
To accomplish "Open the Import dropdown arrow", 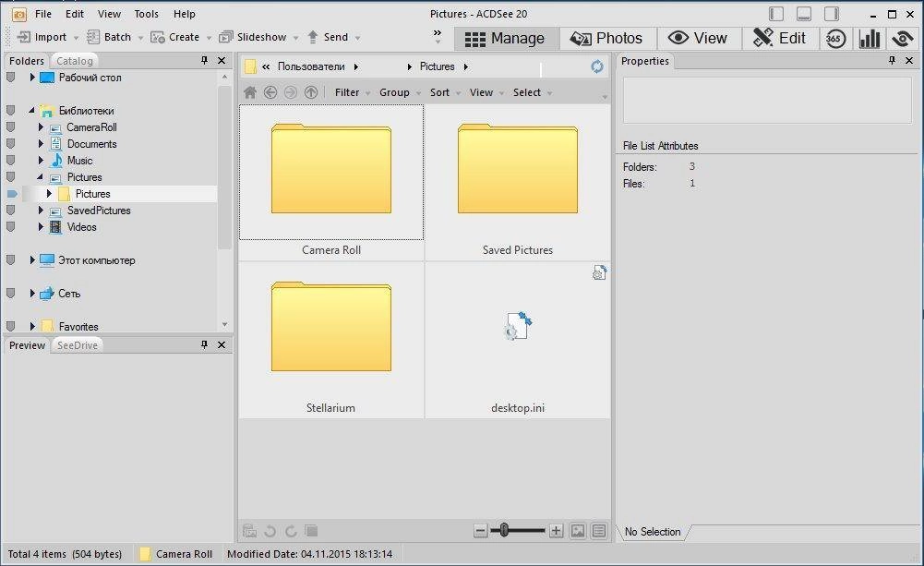I will (x=76, y=38).
